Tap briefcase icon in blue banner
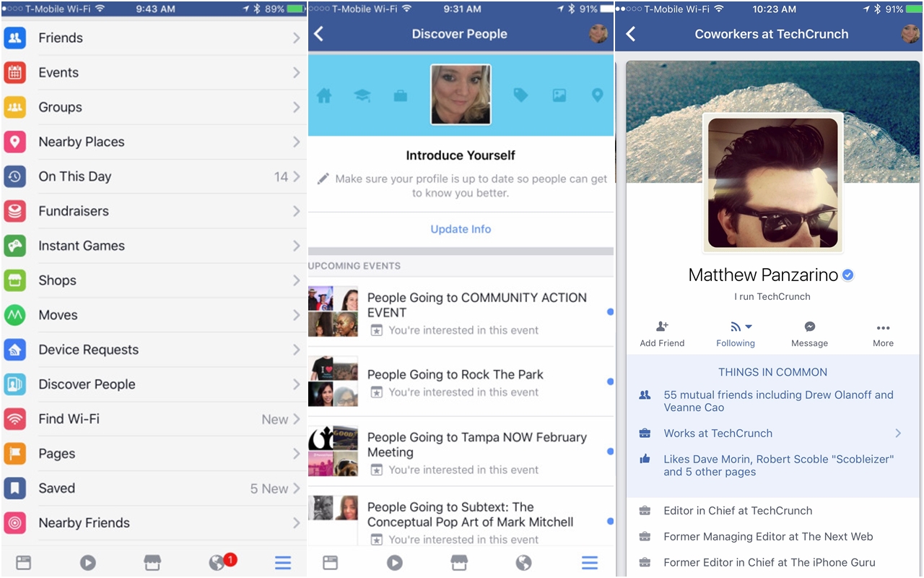Screen dimensions: 924x578 point(401,95)
